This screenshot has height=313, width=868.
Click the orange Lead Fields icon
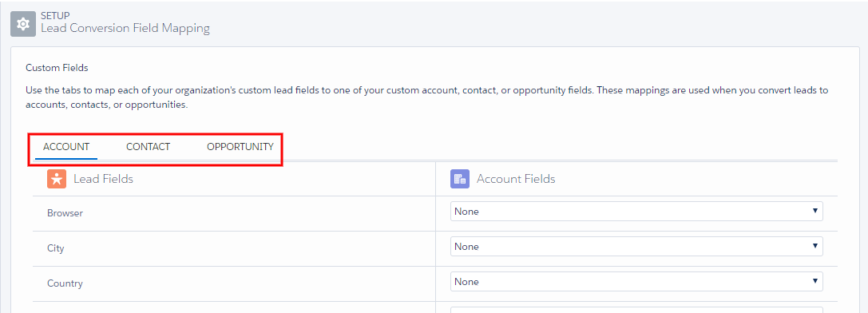pyautogui.click(x=57, y=179)
